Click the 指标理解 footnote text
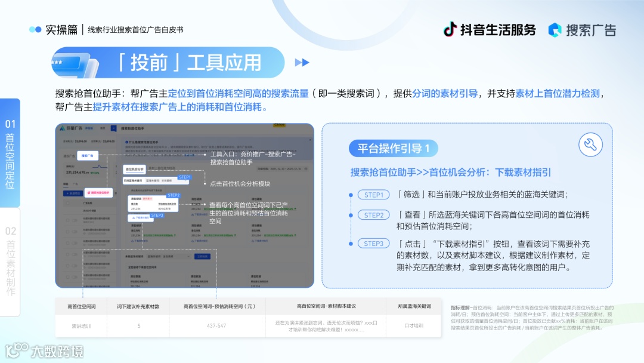The image size is (644, 363). coord(532,318)
